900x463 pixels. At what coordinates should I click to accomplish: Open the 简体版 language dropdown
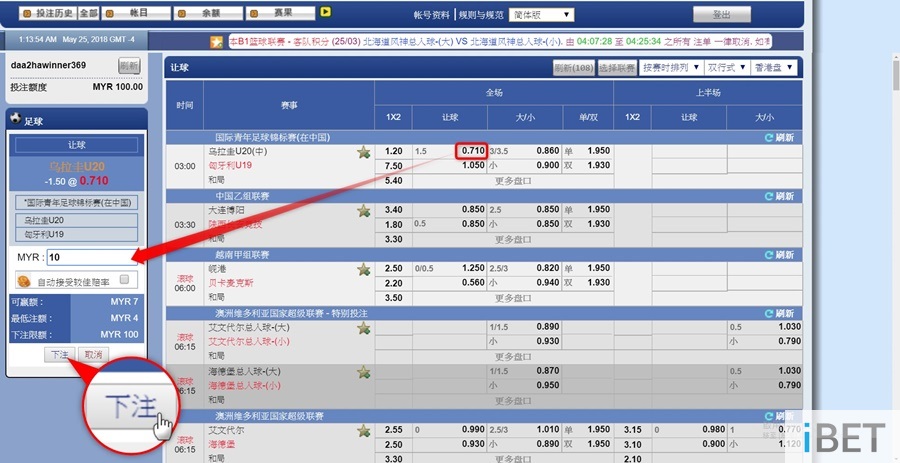(x=541, y=15)
